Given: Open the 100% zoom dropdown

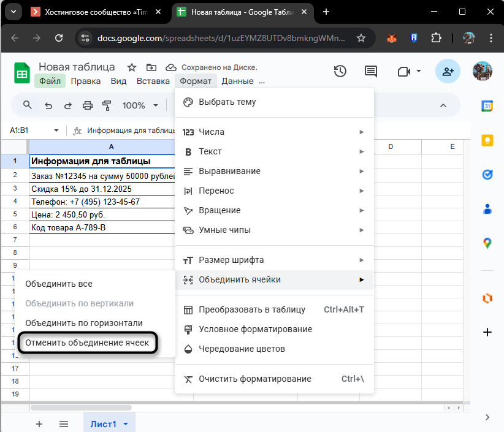Looking at the screenshot, I should coord(140,105).
